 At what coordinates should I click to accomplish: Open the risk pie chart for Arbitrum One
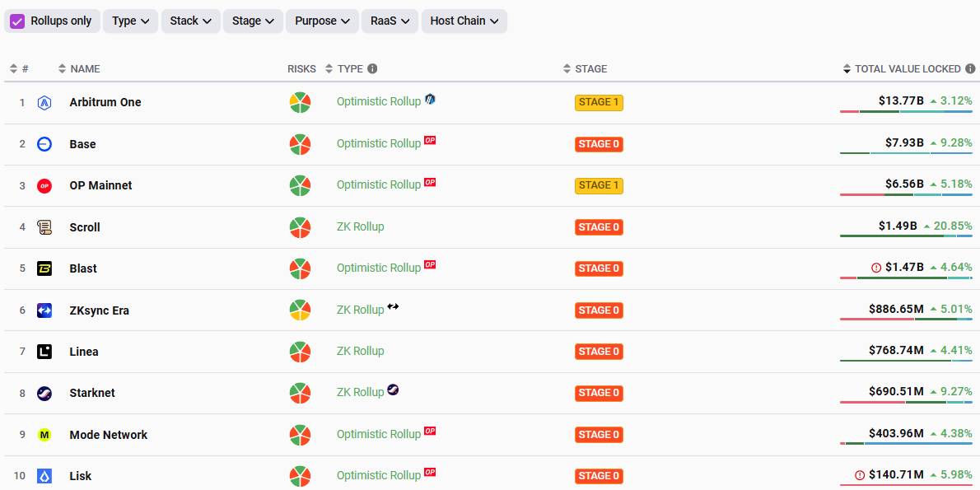[300, 102]
